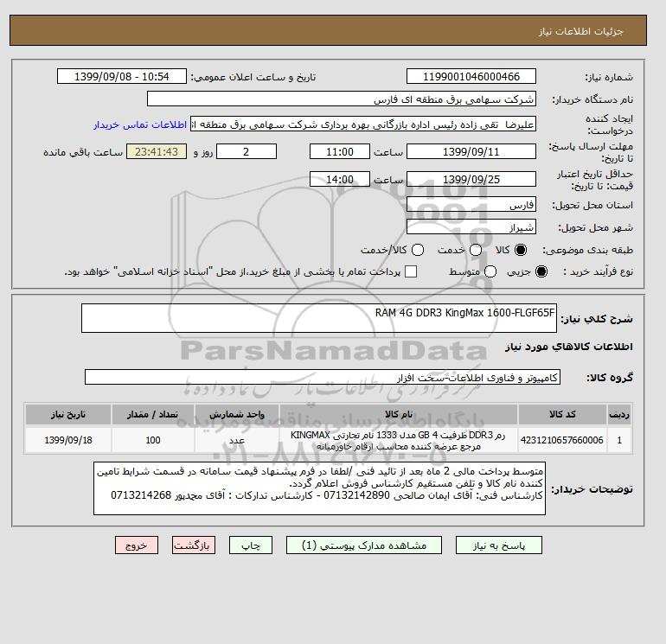The height and width of the screenshot is (644, 666).
Task: Click row number 1 cell
Action: click(619, 440)
